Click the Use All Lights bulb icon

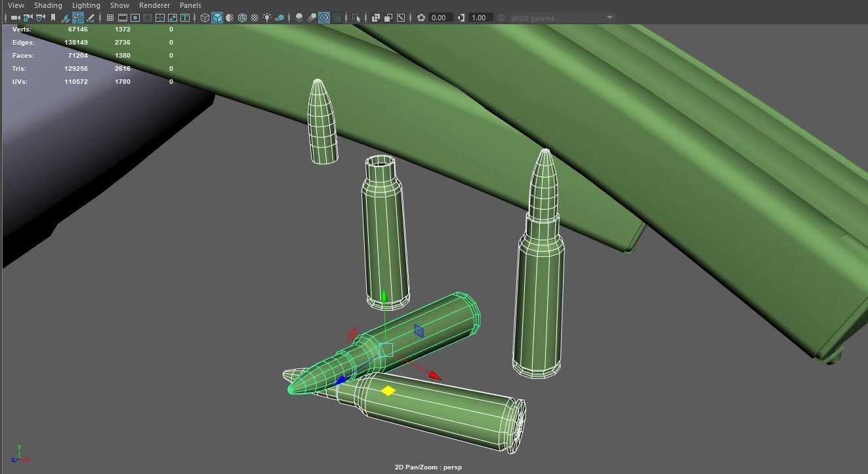pos(268,18)
